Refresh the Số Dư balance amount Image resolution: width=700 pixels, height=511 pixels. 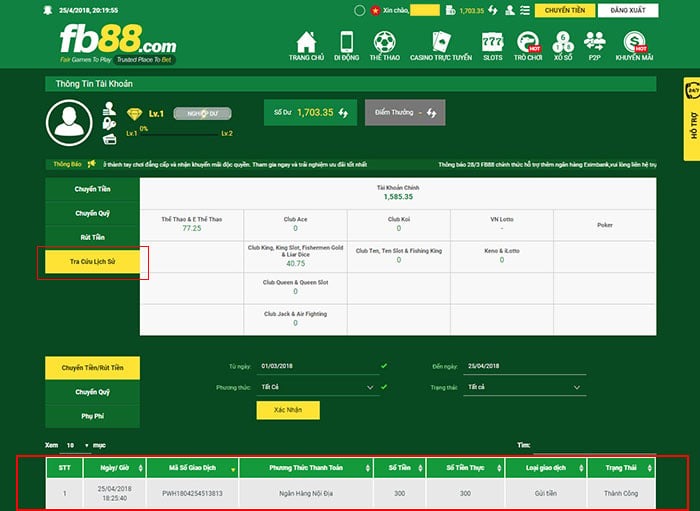(343, 112)
